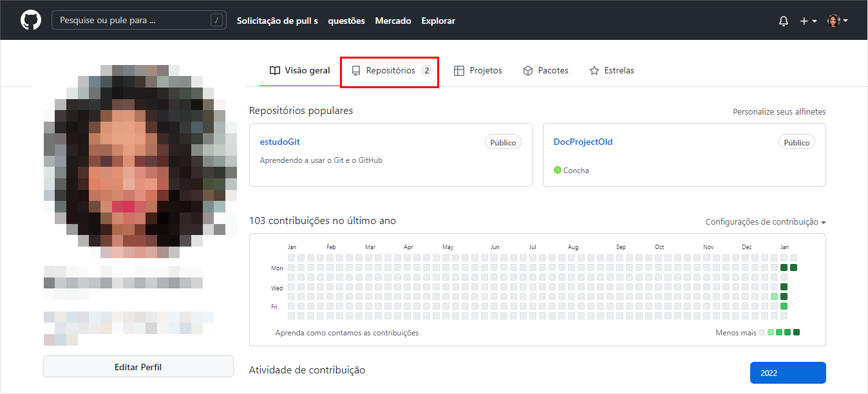
Task: Open the profile avatar menu
Action: click(x=835, y=20)
